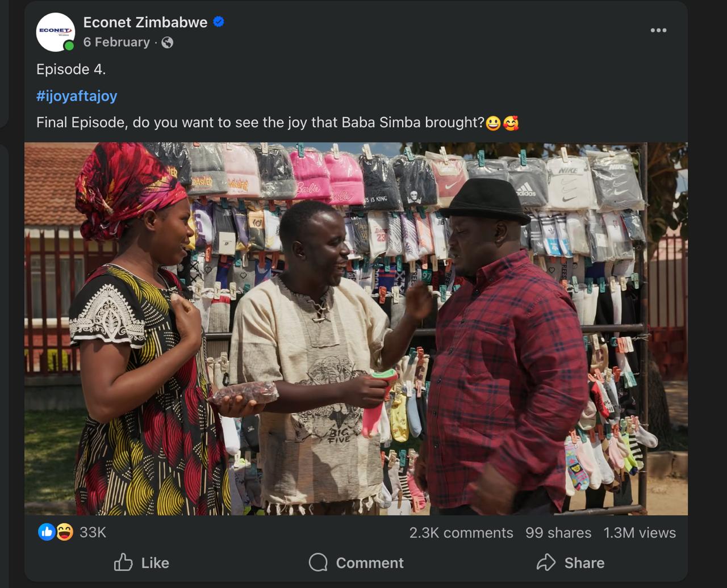This screenshot has width=727, height=588.
Task: Click the 1.3M views count
Action: pos(640,533)
